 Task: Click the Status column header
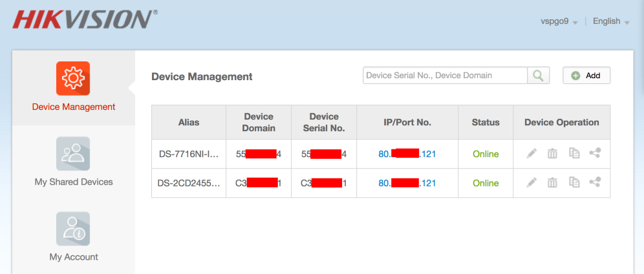485,122
